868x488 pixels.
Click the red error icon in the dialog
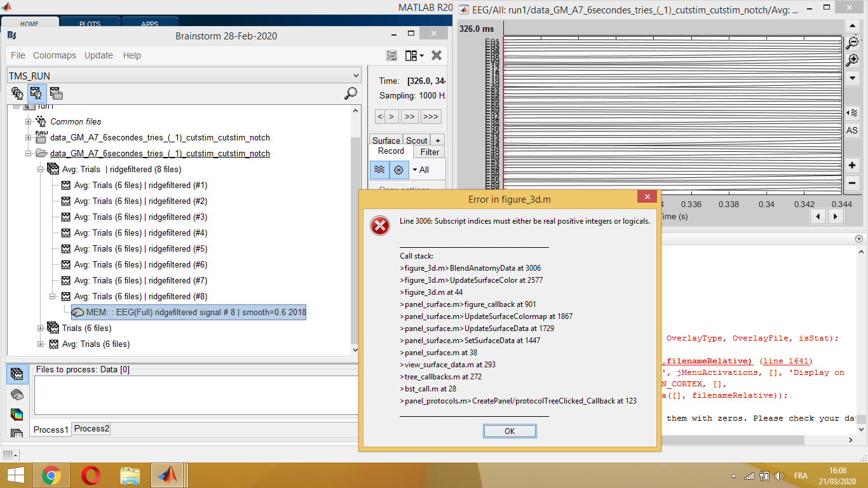pyautogui.click(x=379, y=226)
